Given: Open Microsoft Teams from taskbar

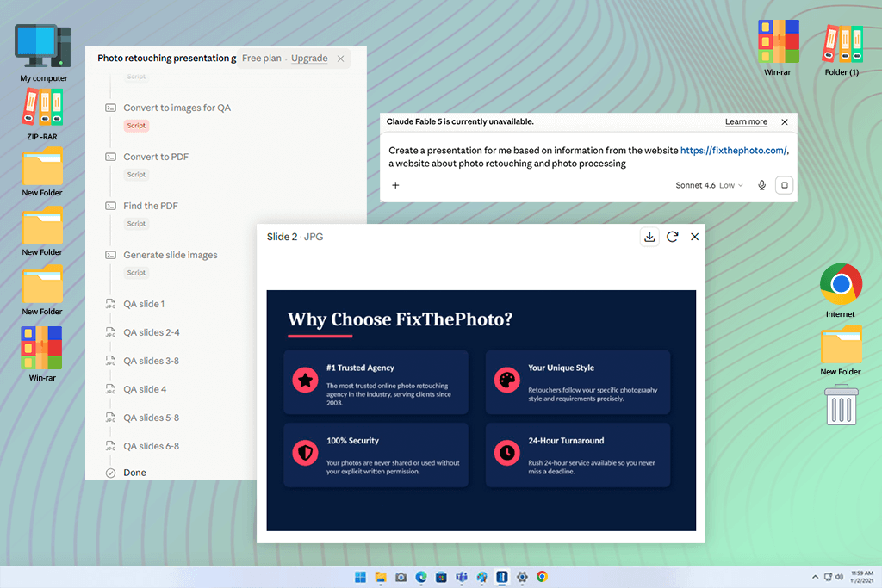Looking at the screenshot, I should click(462, 577).
